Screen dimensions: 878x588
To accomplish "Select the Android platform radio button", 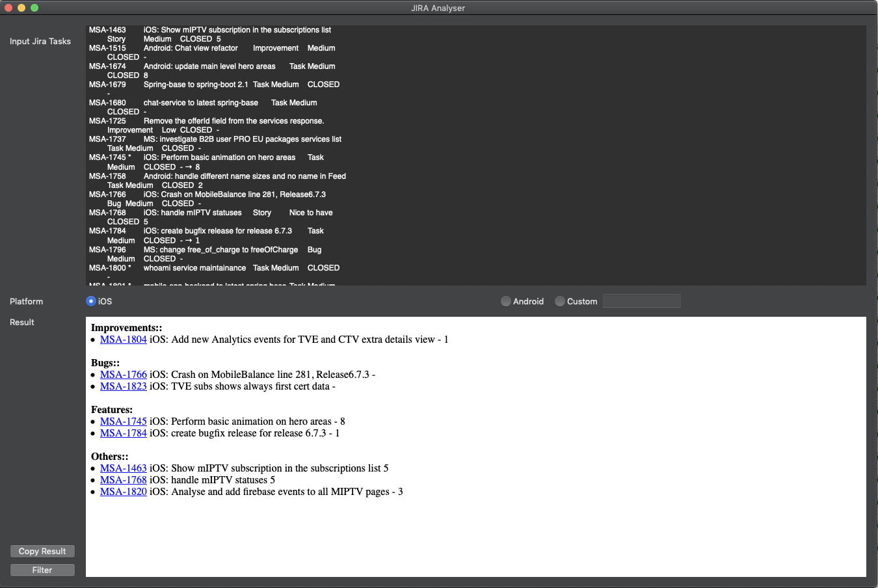I will 506,301.
